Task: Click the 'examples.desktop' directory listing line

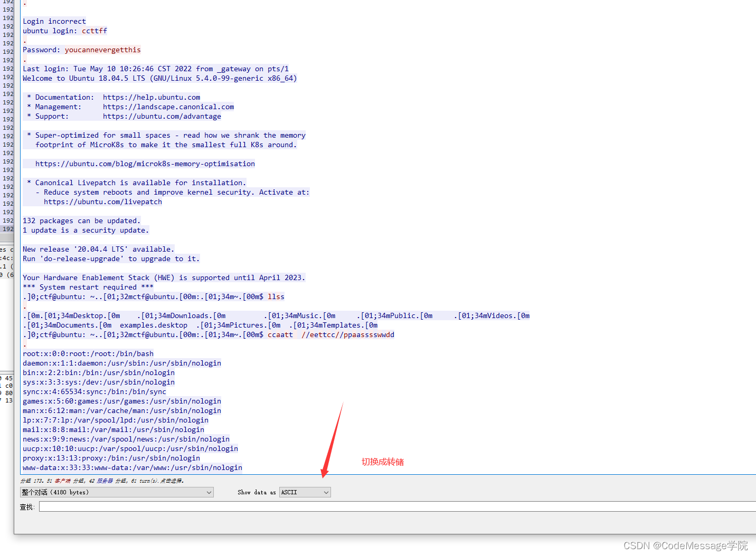Action: coord(200,325)
